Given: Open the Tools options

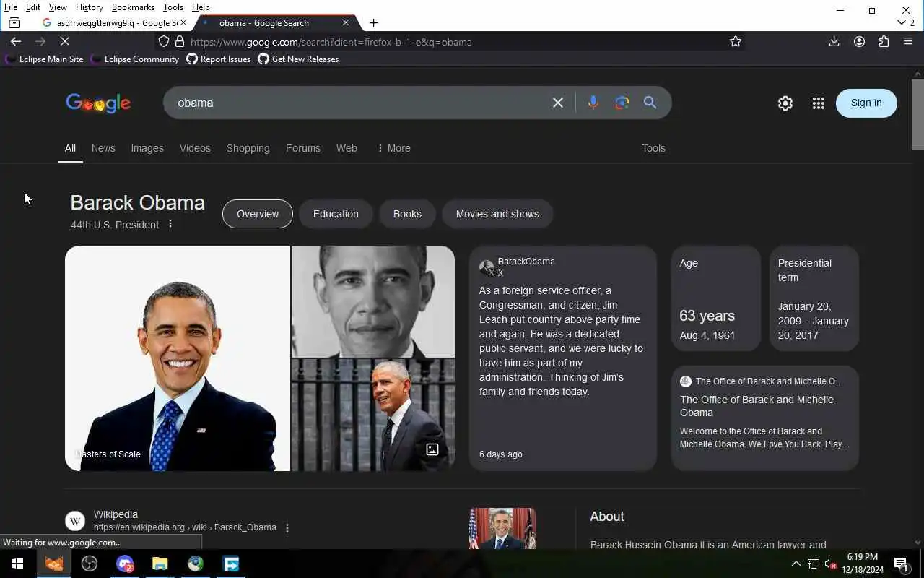Looking at the screenshot, I should pyautogui.click(x=653, y=148).
